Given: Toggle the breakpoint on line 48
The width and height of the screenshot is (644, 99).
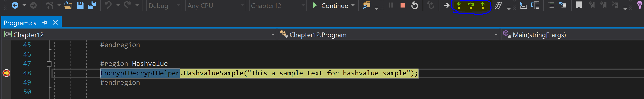Looking at the screenshot, I should pos(6,73).
